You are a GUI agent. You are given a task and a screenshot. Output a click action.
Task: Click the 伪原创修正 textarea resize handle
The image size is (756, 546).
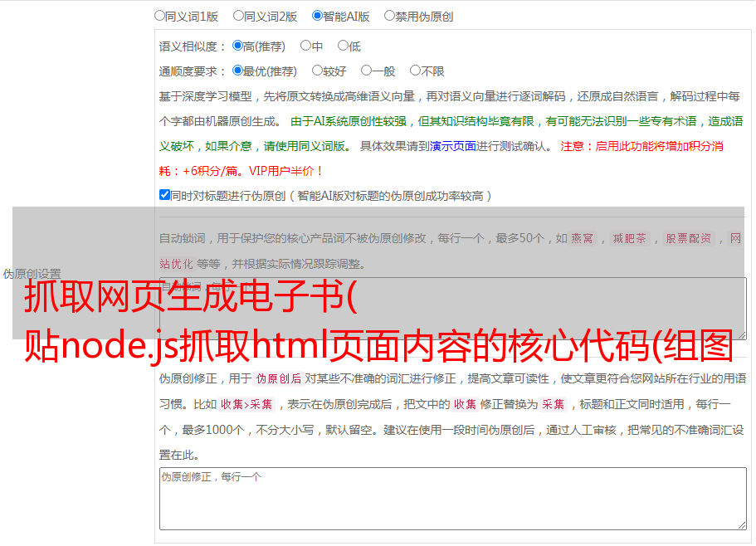742,525
